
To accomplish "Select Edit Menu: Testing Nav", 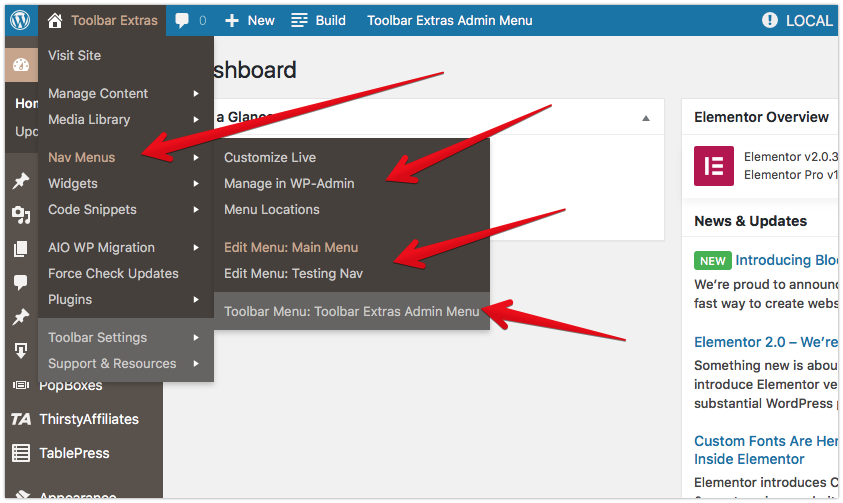I will (293, 274).
